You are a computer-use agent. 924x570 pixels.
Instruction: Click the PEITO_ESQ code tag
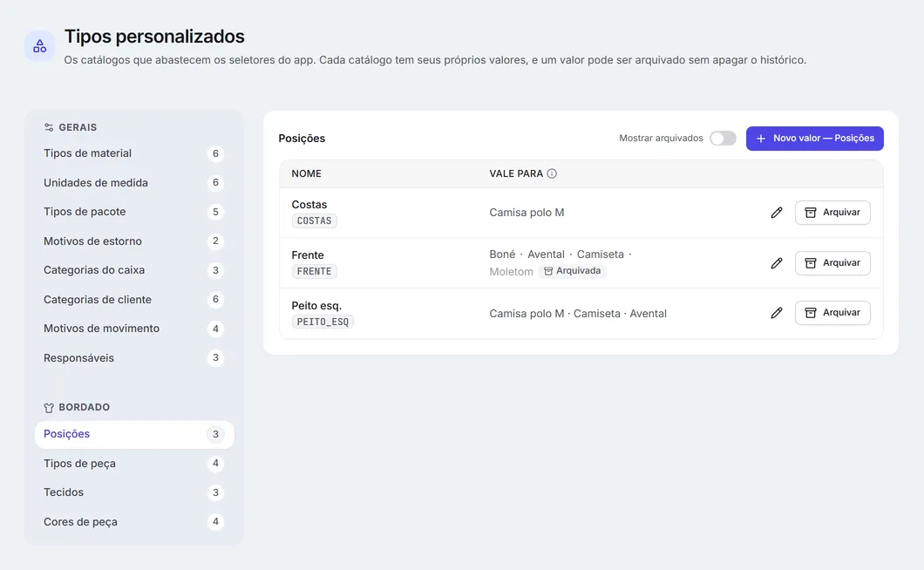[323, 322]
